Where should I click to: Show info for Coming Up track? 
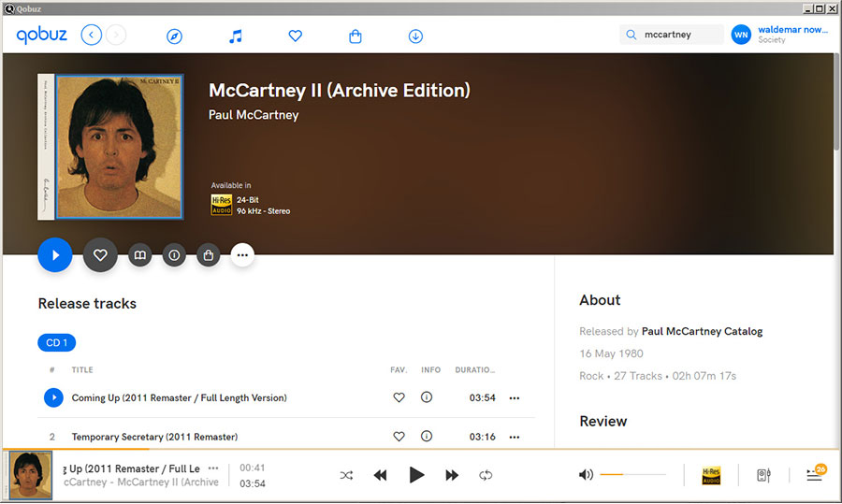pyautogui.click(x=427, y=397)
